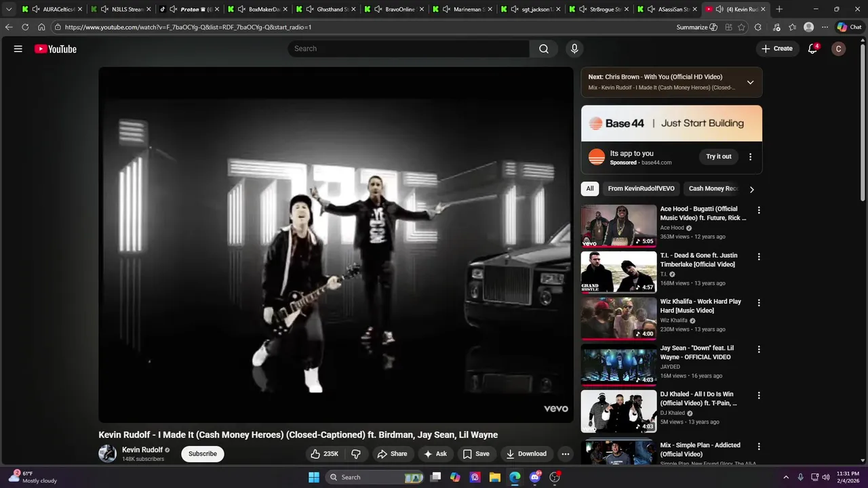Unmute the ASassiSan tab
Screen dimensions: 868x488
click(651, 9)
